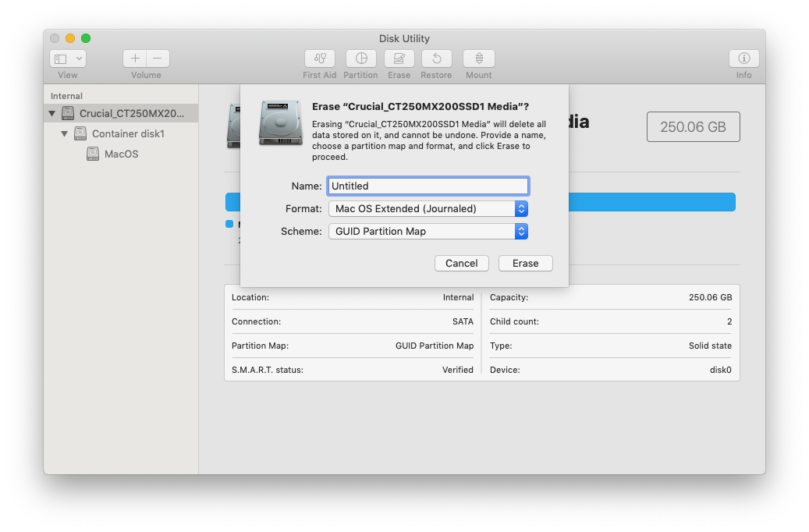Collapse the Crucial_CT250MX200SSD1 disk tree

click(52, 114)
